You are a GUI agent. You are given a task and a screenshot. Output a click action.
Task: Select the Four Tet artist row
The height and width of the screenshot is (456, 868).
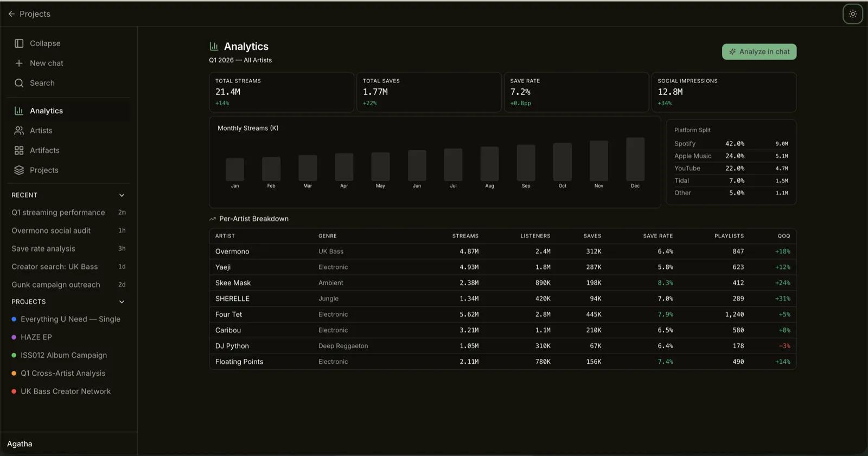coord(503,314)
